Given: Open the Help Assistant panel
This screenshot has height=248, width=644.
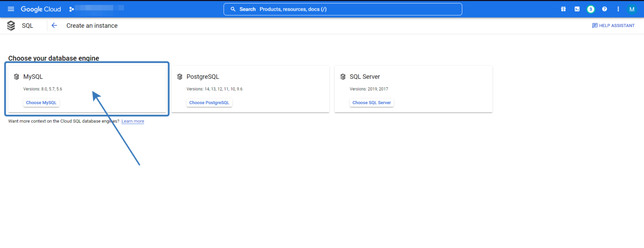Looking at the screenshot, I should 613,25.
